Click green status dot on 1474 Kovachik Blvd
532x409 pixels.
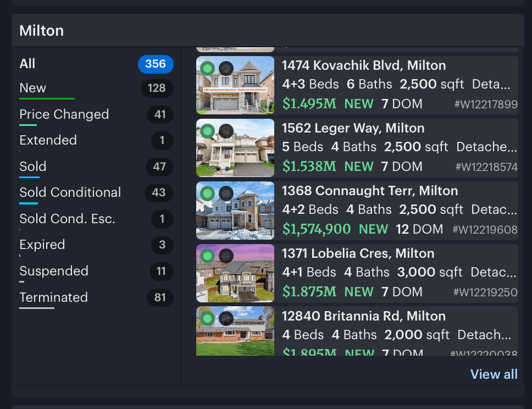click(x=207, y=69)
